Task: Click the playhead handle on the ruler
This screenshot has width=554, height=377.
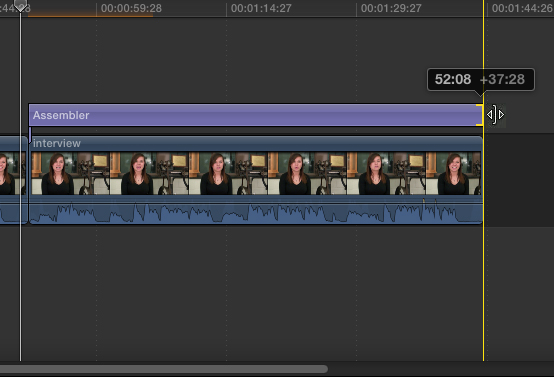Action: point(20,5)
